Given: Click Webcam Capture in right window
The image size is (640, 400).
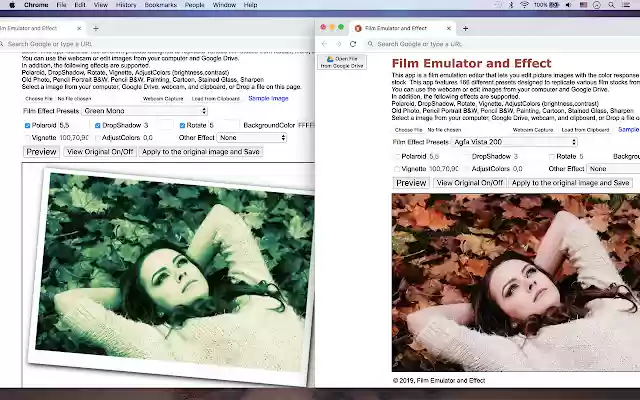Looking at the screenshot, I should tap(533, 130).
